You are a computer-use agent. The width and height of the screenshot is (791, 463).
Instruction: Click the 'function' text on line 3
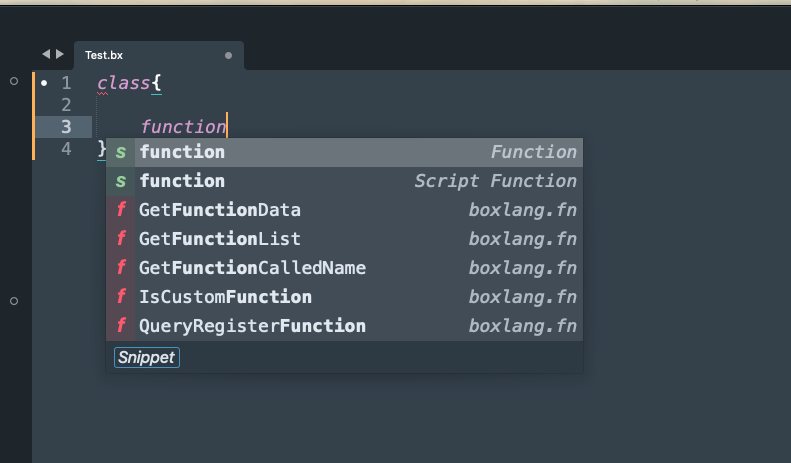tap(183, 127)
